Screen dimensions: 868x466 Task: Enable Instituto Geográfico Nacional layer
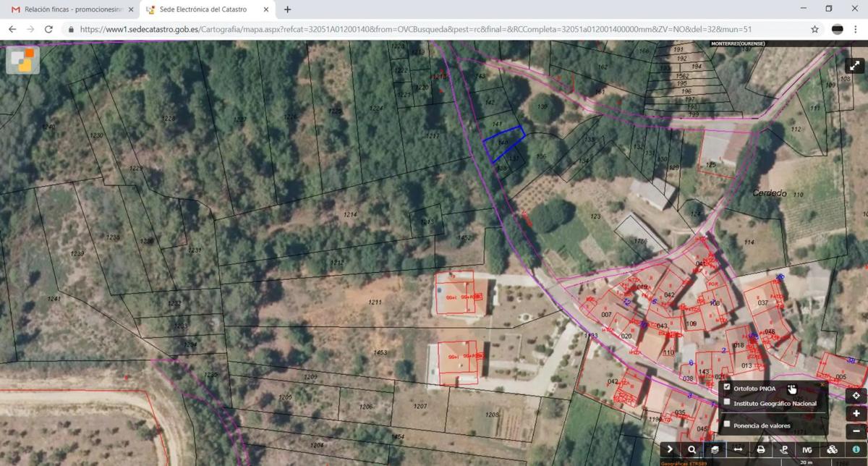click(727, 402)
